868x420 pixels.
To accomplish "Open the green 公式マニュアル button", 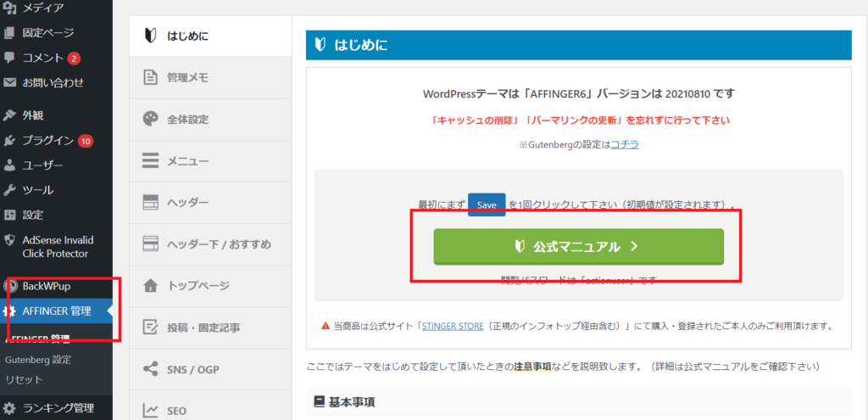I will tap(578, 247).
